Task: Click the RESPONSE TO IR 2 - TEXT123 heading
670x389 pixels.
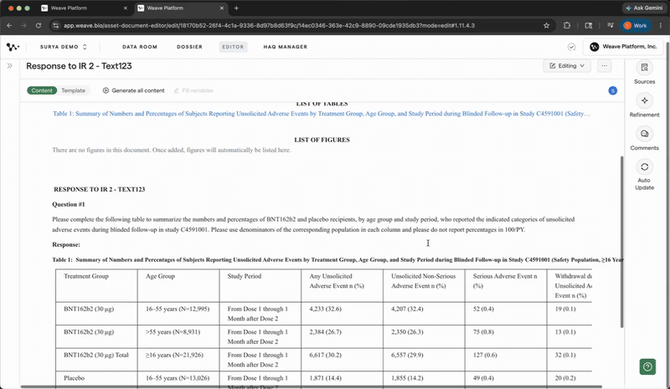Action: 99,189
